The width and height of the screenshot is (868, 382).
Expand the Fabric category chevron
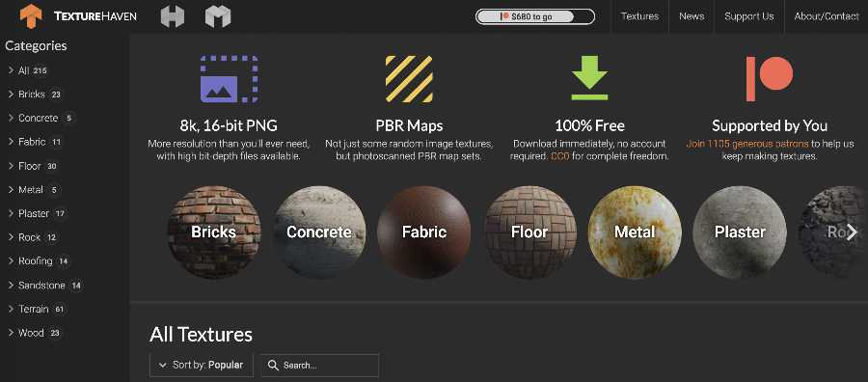tap(11, 142)
